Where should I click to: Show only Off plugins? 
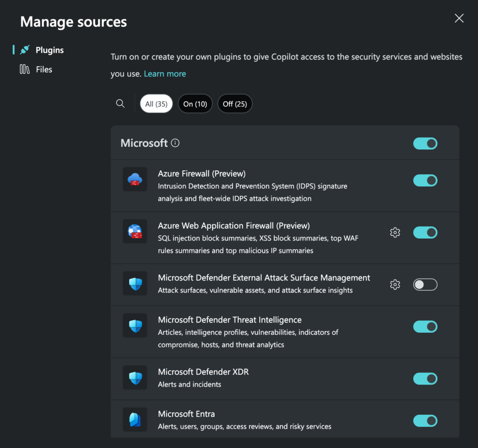[235, 103]
